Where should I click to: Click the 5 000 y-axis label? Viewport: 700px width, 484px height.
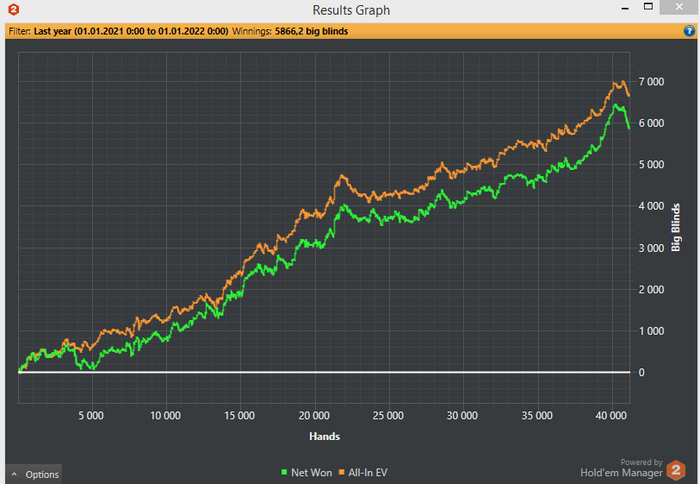[651, 165]
